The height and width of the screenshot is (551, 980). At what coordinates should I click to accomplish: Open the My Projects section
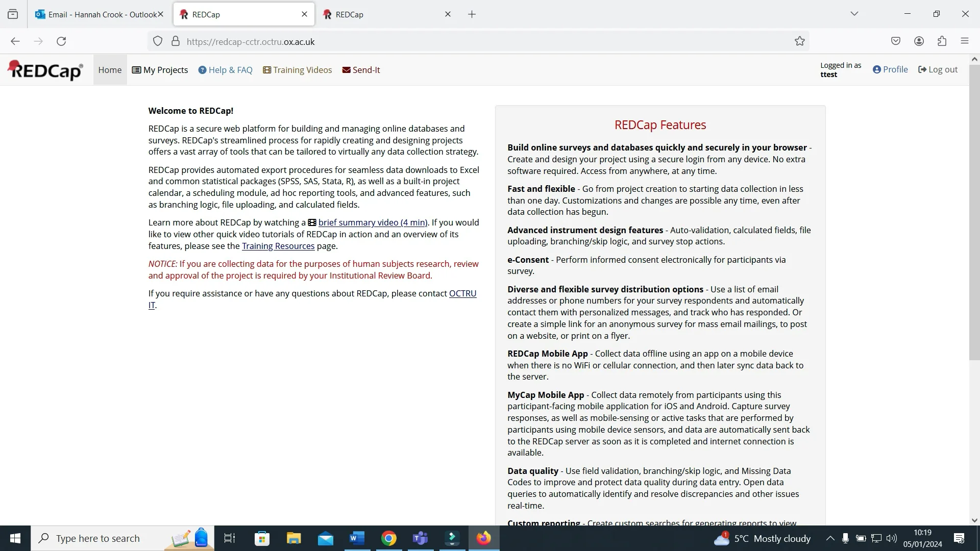[x=160, y=70]
